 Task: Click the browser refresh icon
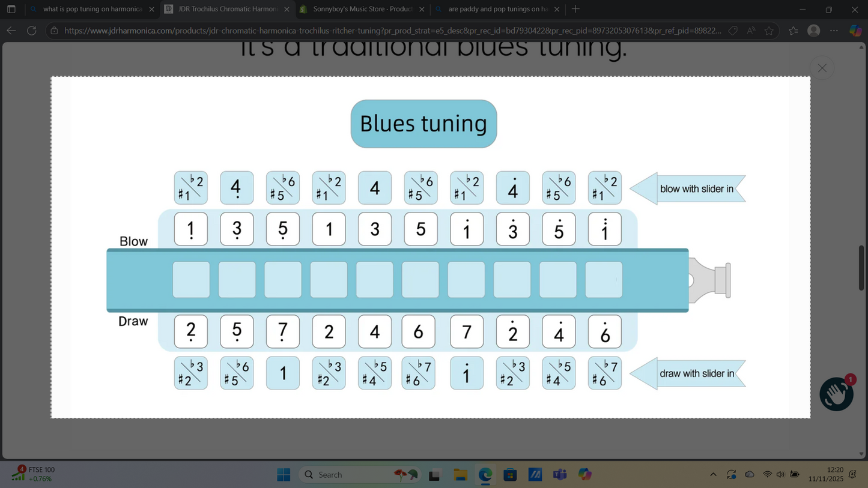click(32, 31)
